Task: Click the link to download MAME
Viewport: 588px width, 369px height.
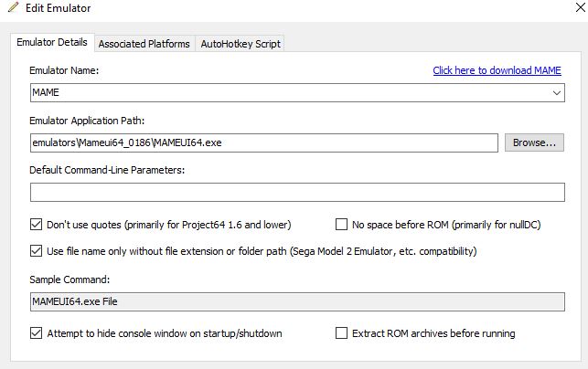Action: pos(497,70)
